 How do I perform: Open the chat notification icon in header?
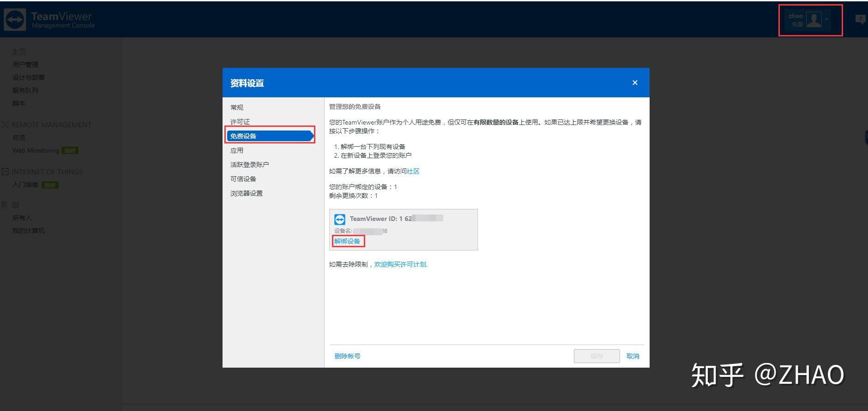860,19
